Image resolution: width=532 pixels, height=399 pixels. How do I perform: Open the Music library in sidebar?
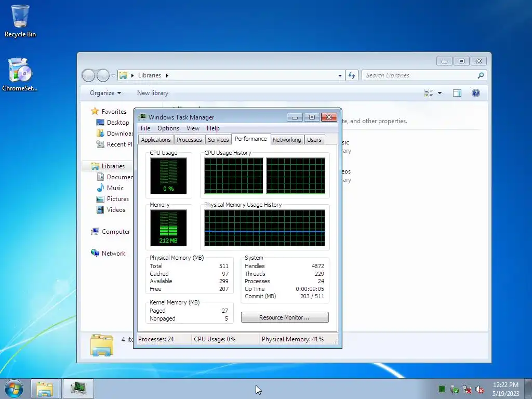[110, 188]
